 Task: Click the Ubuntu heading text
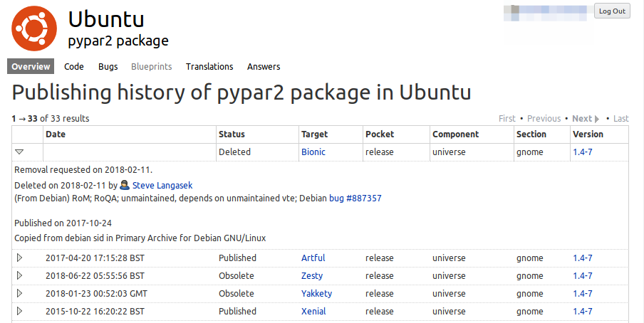106,19
